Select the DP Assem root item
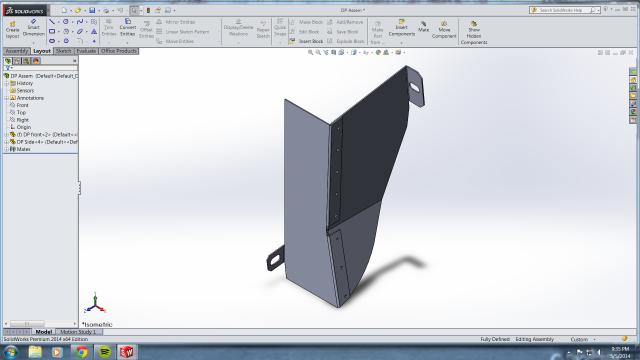640x360 pixels. tap(41, 76)
